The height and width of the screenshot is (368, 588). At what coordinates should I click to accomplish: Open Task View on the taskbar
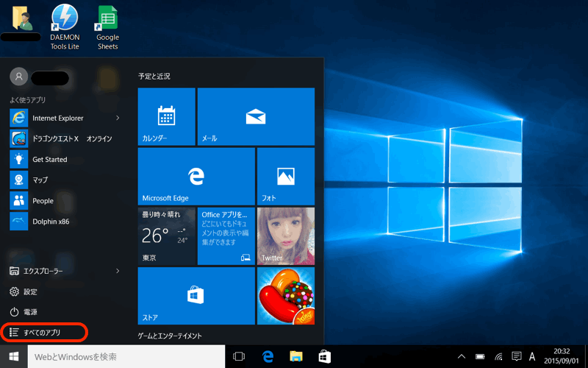[239, 357]
